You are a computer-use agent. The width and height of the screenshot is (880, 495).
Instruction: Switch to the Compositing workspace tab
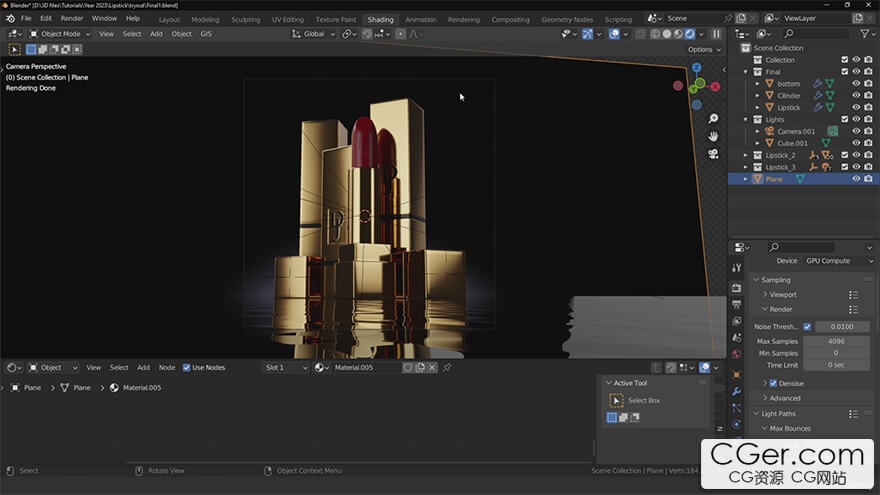[510, 20]
